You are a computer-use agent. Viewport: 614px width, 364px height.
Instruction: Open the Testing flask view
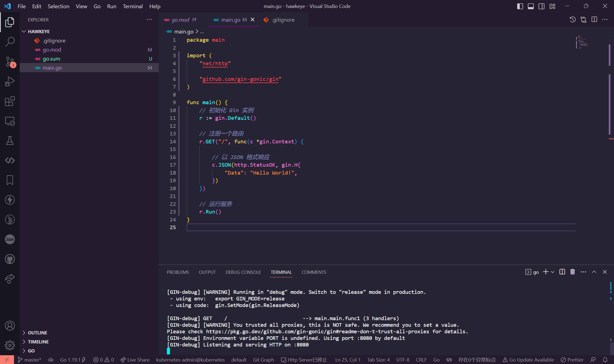(x=10, y=141)
